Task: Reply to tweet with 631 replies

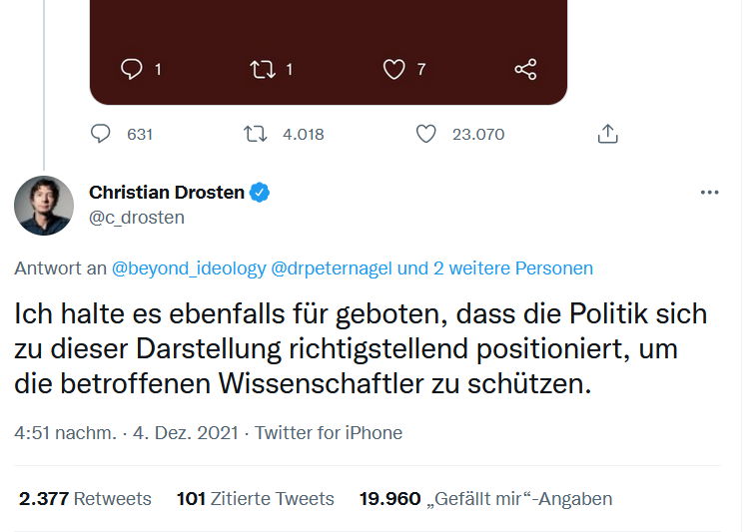Action: (101, 134)
